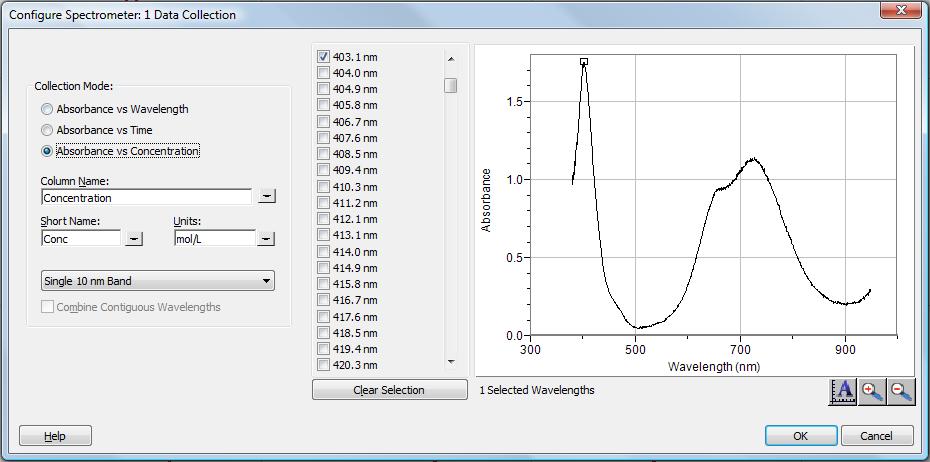Click the Clear Selection button

389,390
